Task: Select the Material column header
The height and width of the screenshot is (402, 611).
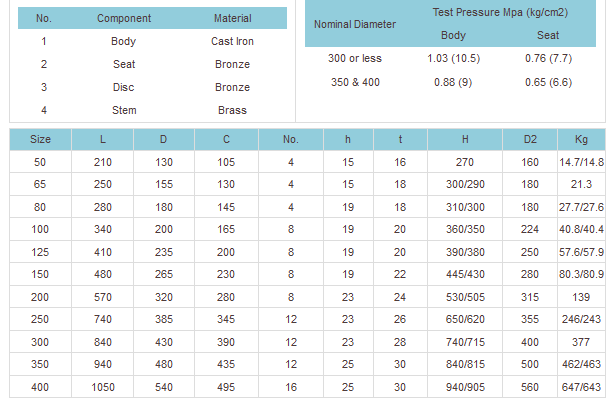Action: click(x=232, y=19)
